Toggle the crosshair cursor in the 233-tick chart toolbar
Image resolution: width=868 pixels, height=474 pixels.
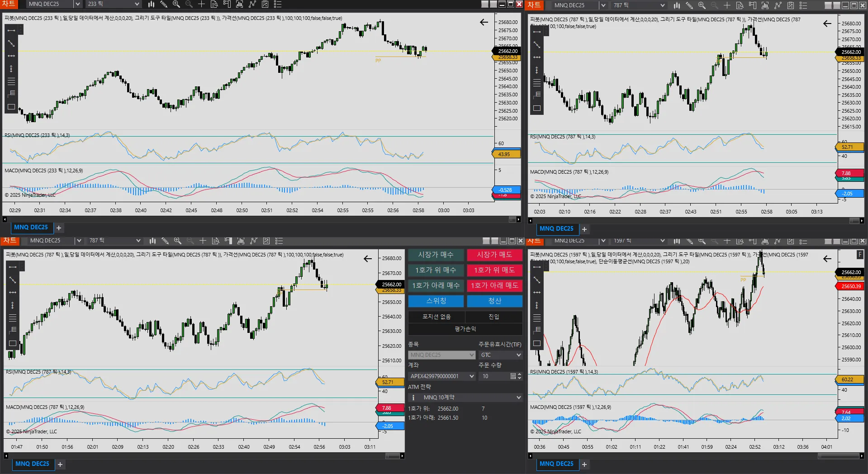tap(202, 4)
